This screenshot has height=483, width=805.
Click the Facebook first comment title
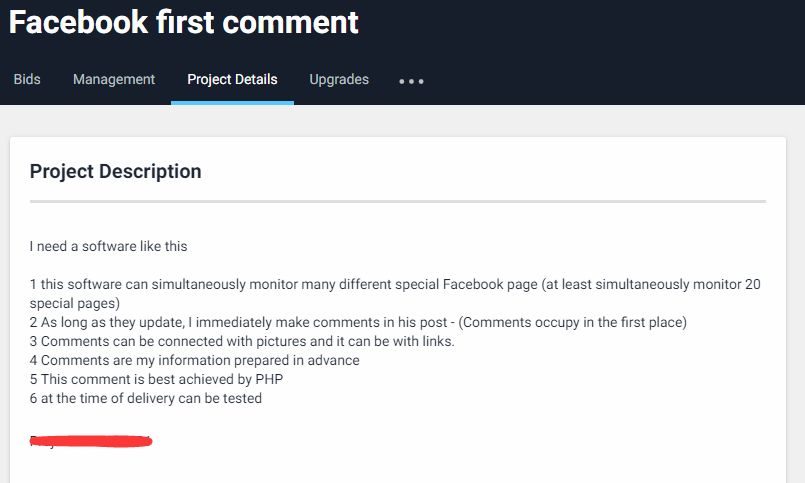(x=183, y=22)
